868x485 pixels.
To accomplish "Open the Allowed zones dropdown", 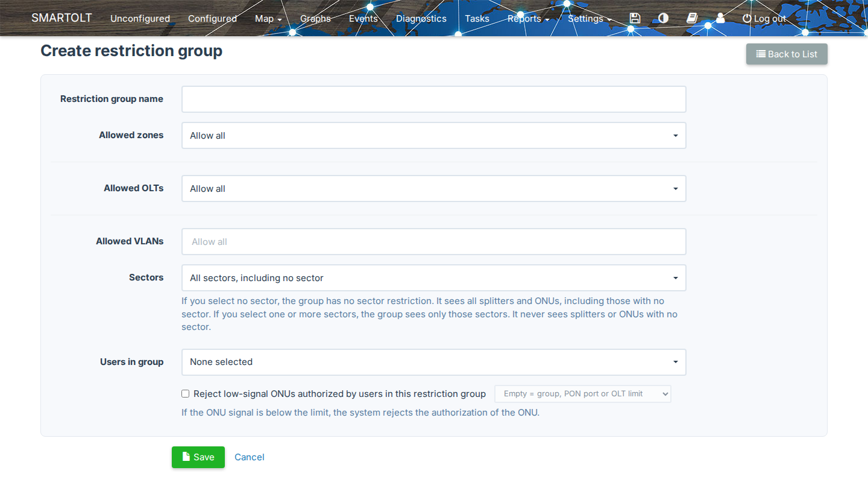I will click(434, 136).
